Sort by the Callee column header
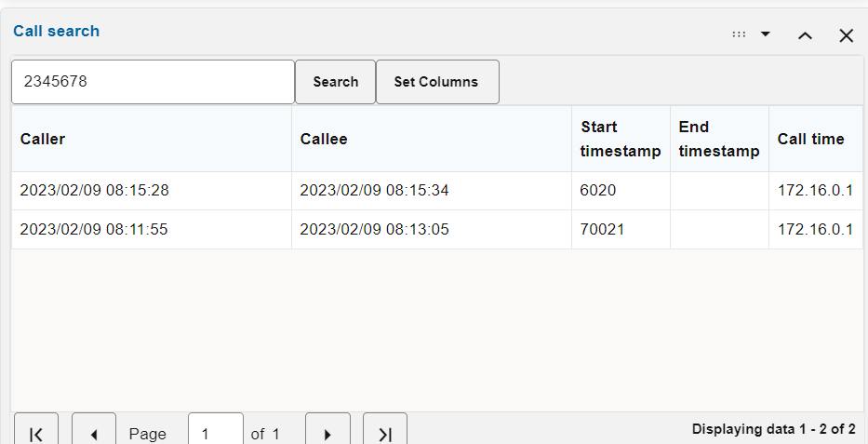868x444 pixels. 324,139
